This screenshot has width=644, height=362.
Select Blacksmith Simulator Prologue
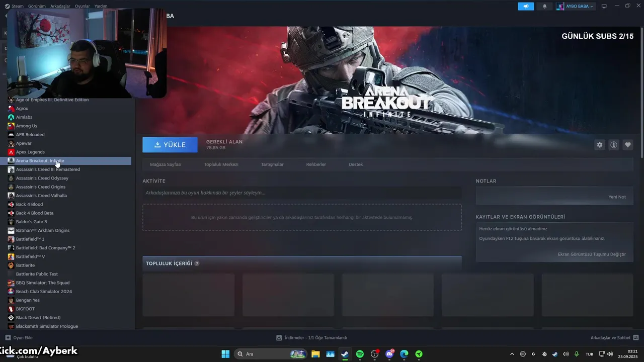47,326
